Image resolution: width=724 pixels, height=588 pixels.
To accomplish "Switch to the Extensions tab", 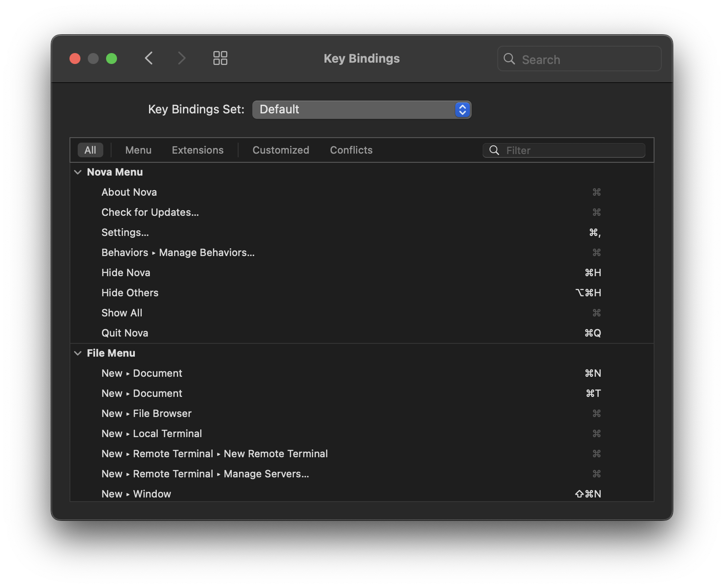I will tap(197, 150).
